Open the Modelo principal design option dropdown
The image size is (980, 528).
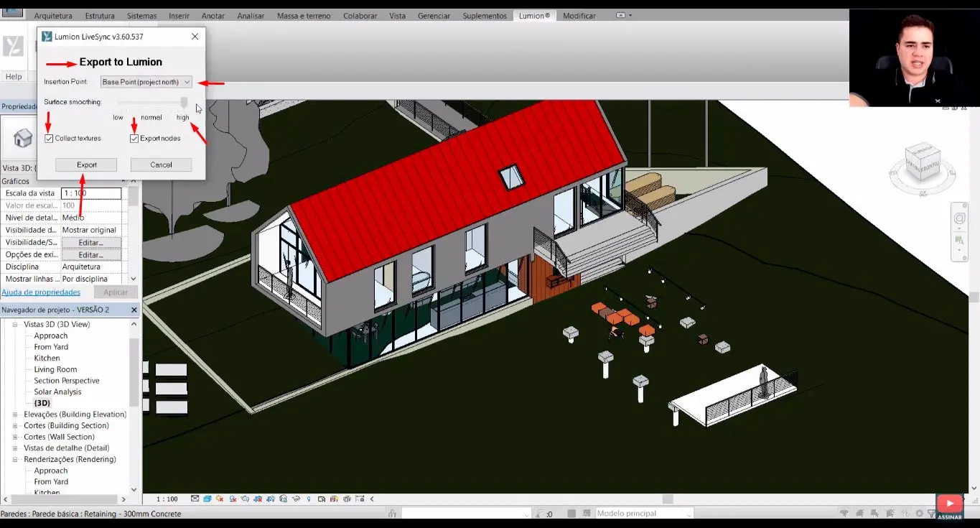coord(644,514)
